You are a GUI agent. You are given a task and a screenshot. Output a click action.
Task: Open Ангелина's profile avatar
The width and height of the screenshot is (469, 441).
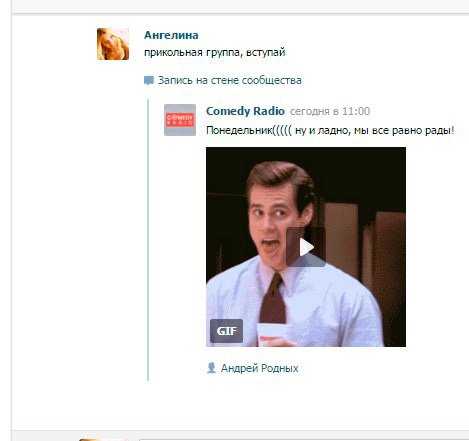pos(113,44)
